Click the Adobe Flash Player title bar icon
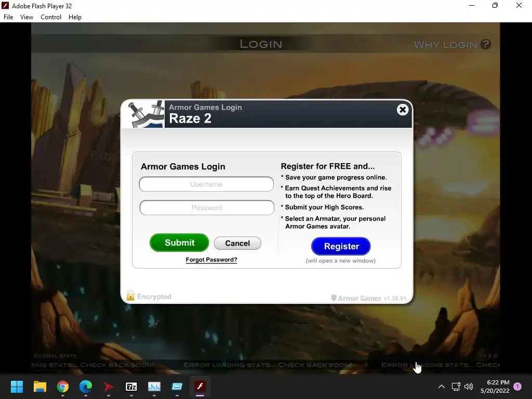532x399 pixels. pyautogui.click(x=5, y=5)
